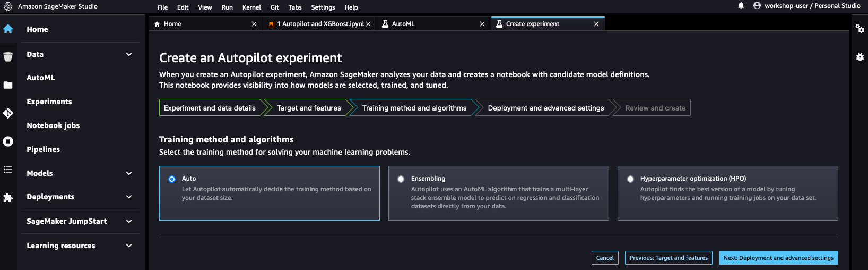Open the Edit menu
This screenshot has width=868, height=270.
click(x=183, y=7)
